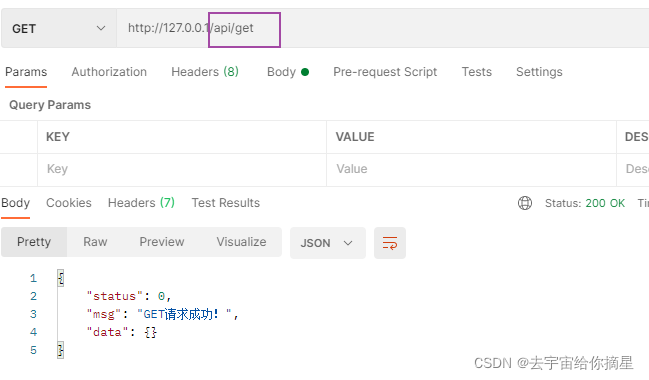This screenshot has width=649, height=380.
Task: Select the Pretty view button
Action: [x=34, y=242]
